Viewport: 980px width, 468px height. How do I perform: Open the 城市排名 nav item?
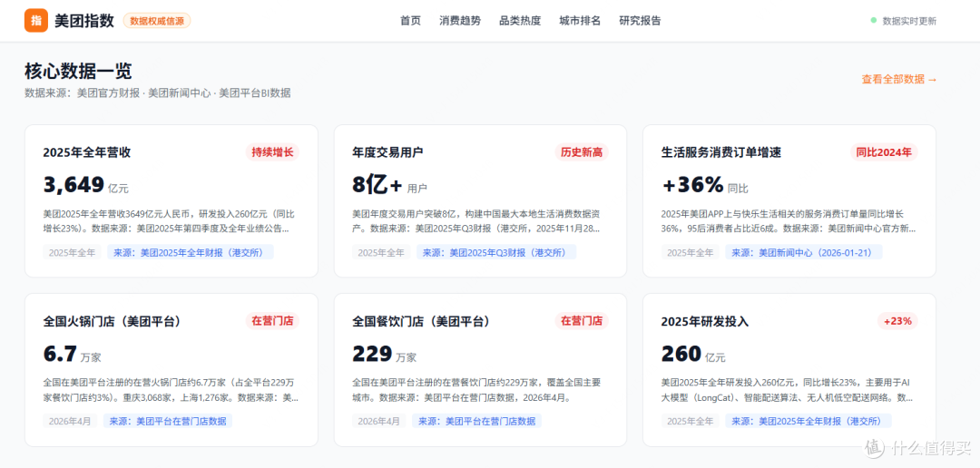580,21
